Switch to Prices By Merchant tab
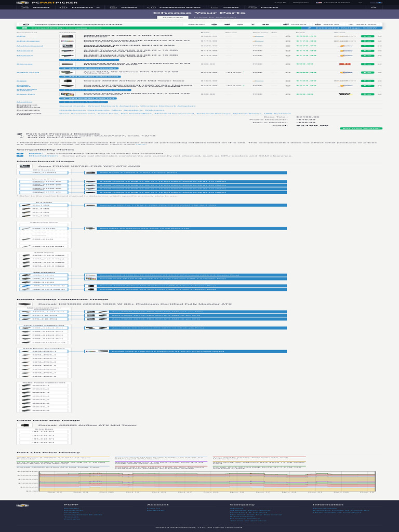 tap(215, 17)
